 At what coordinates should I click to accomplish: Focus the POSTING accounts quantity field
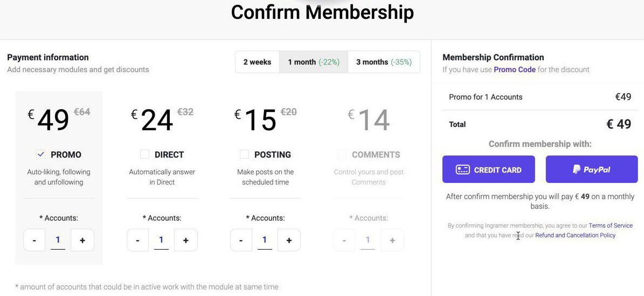click(x=265, y=240)
